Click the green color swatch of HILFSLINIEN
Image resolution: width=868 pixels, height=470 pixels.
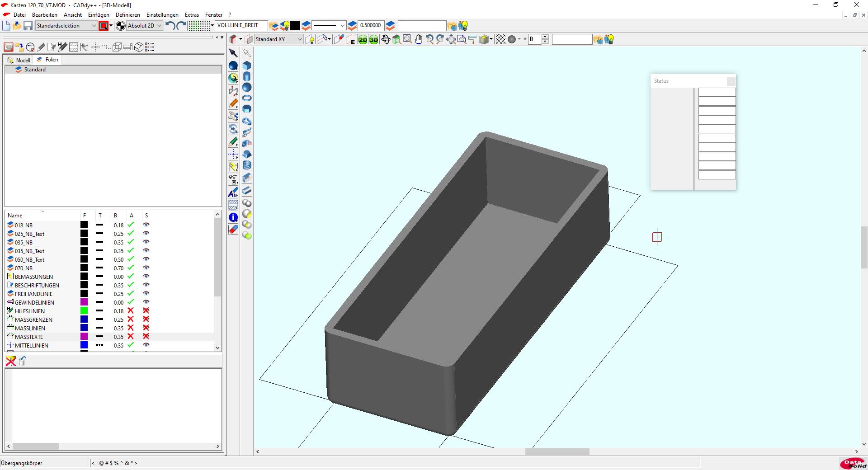tap(84, 311)
